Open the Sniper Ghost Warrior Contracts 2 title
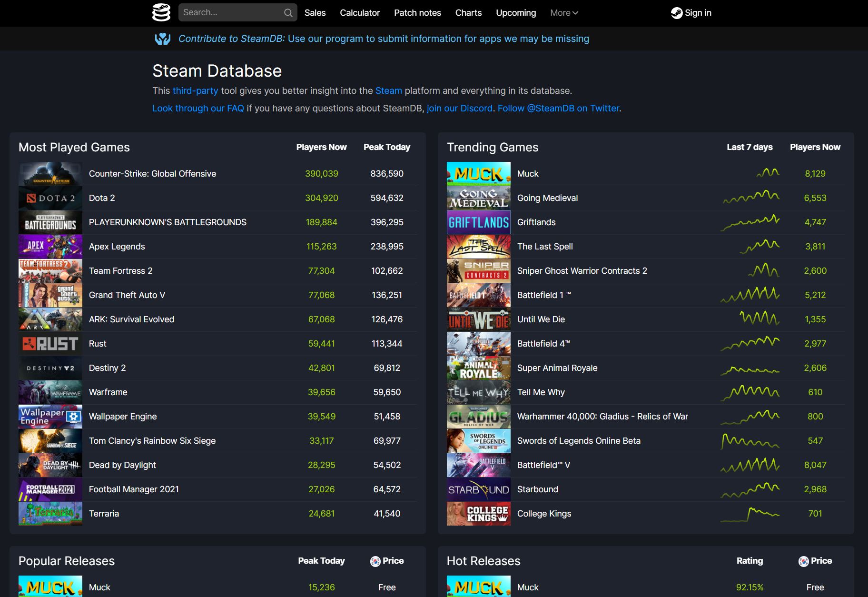 pos(582,271)
